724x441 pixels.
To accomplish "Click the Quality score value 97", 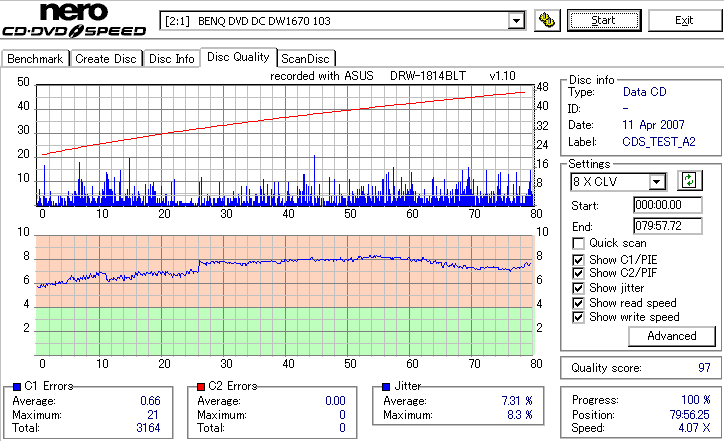I will 704,368.
